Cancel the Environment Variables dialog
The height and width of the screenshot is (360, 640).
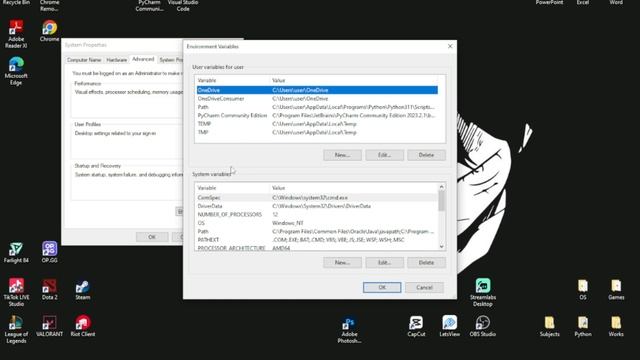click(424, 287)
